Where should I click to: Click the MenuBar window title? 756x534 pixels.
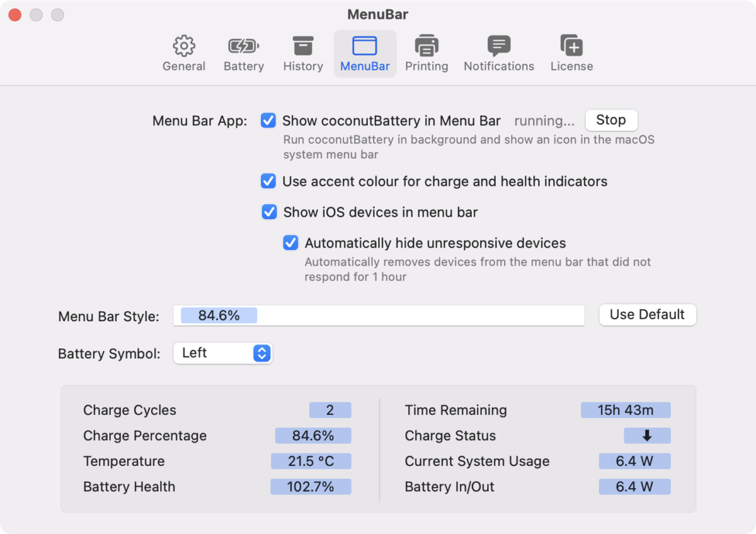pyautogui.click(x=378, y=14)
